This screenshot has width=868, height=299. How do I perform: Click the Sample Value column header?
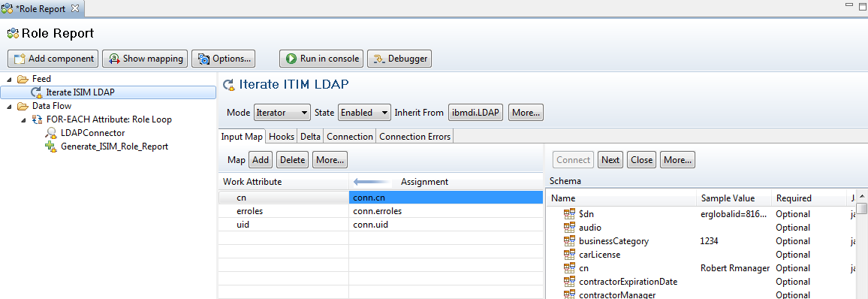point(734,198)
